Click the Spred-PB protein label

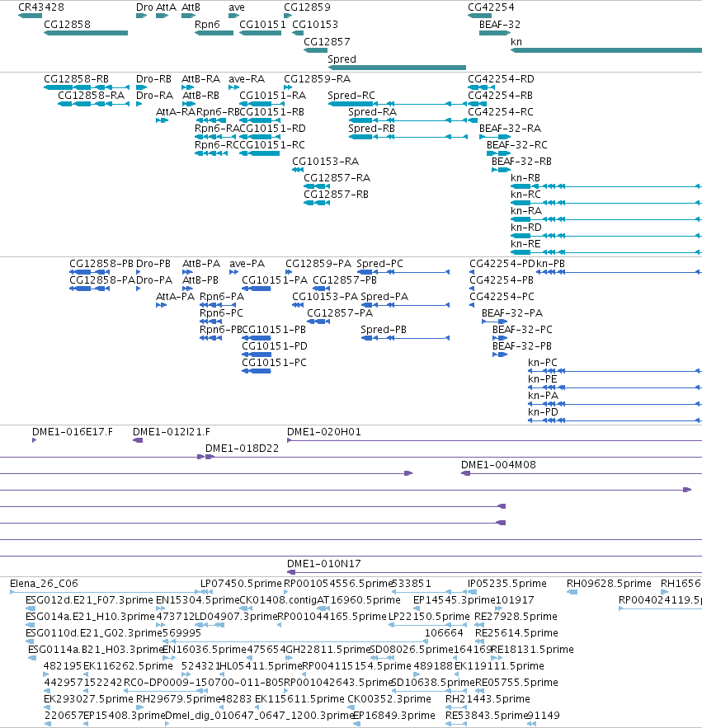point(384,330)
